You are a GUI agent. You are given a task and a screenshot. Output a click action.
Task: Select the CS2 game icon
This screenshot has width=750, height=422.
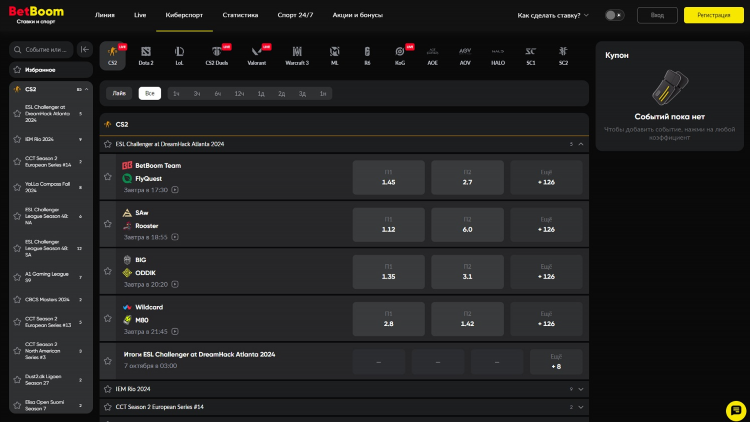(x=112, y=56)
